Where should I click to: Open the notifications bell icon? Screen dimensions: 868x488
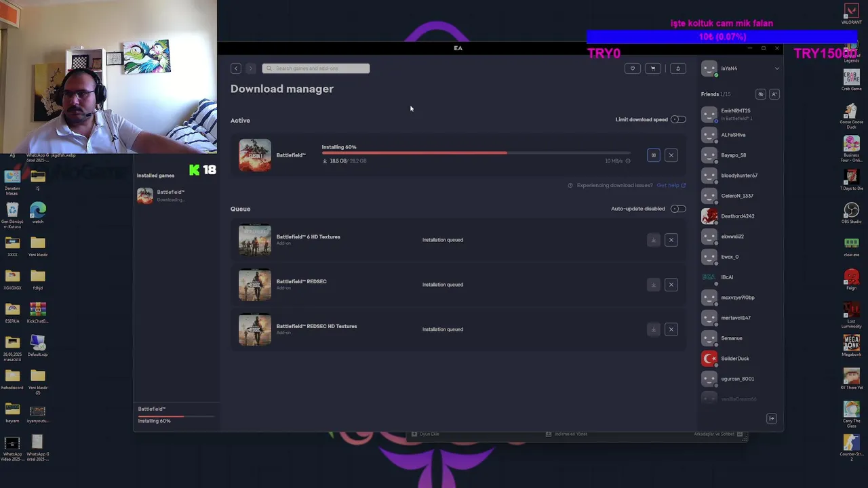(x=677, y=68)
